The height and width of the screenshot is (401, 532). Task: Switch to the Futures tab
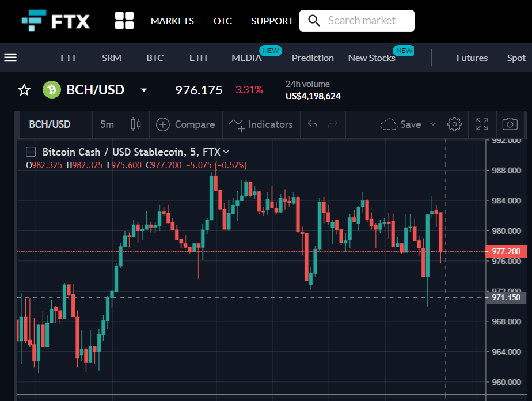pos(472,58)
